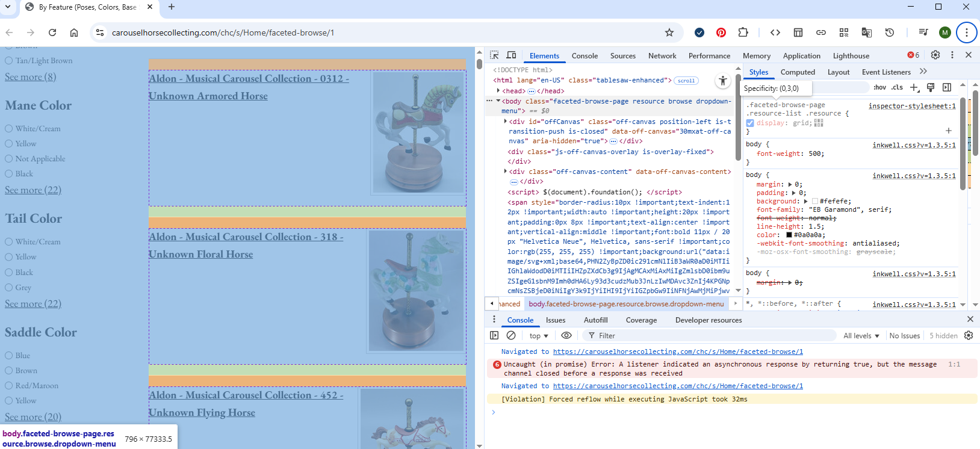
Task: Switch to the Sources panel tab
Action: 623,56
